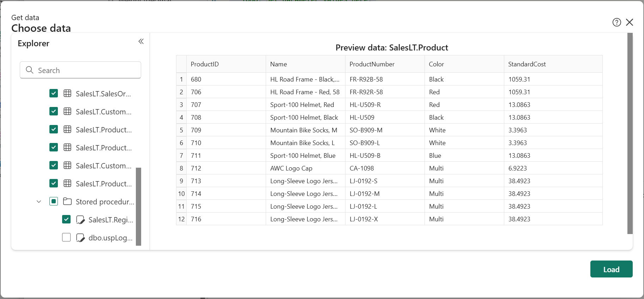Click the SalesLT.Regi... stored procedure icon

tap(80, 220)
